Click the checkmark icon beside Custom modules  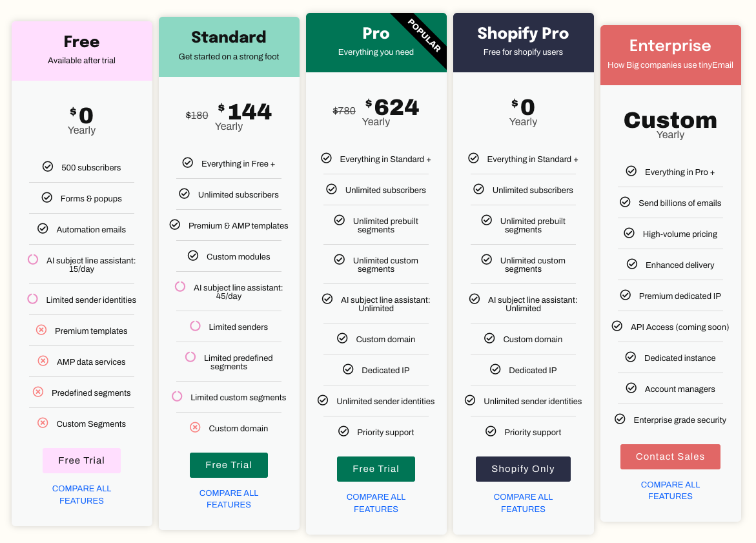tap(193, 256)
